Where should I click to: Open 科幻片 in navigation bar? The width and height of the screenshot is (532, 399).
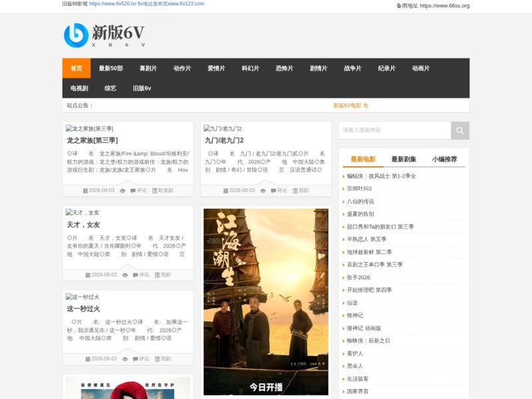click(x=251, y=68)
